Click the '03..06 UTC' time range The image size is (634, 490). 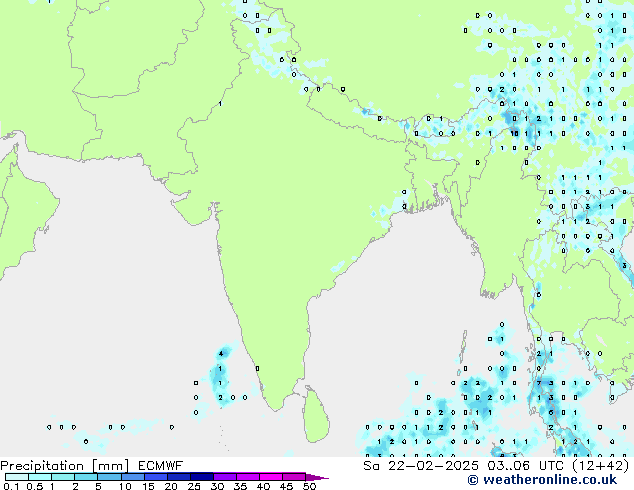click(525, 466)
